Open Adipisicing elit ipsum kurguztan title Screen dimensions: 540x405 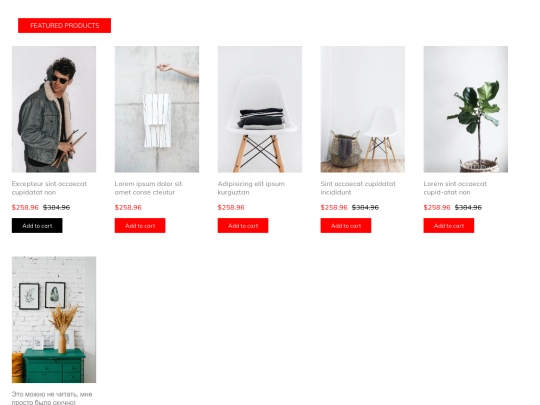[x=251, y=188]
